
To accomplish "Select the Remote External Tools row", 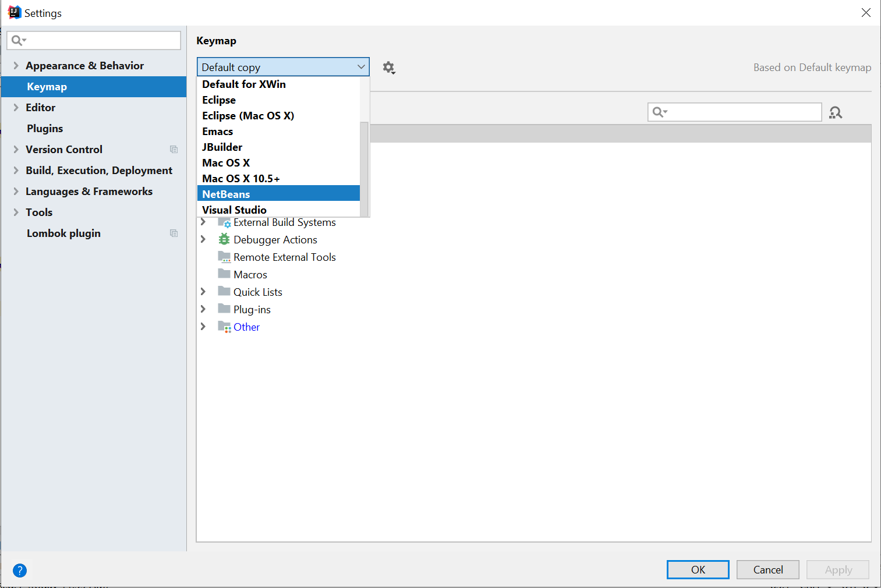I will (x=534, y=257).
